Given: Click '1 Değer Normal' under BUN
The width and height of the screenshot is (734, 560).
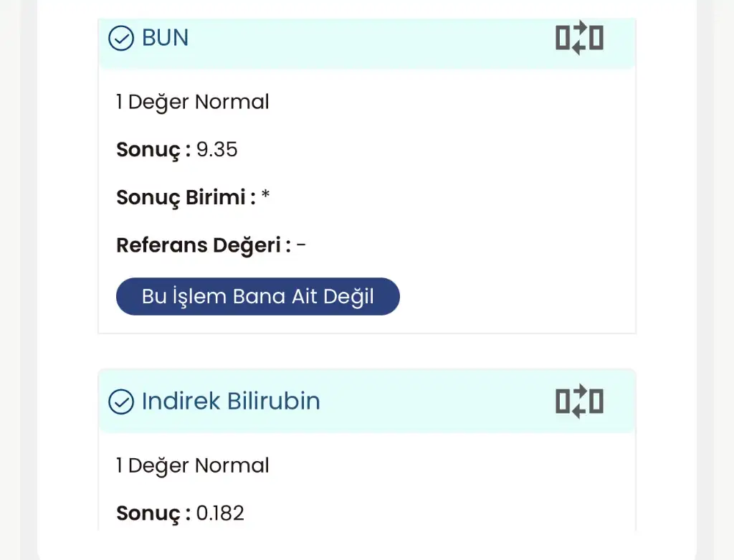Looking at the screenshot, I should pos(192,102).
